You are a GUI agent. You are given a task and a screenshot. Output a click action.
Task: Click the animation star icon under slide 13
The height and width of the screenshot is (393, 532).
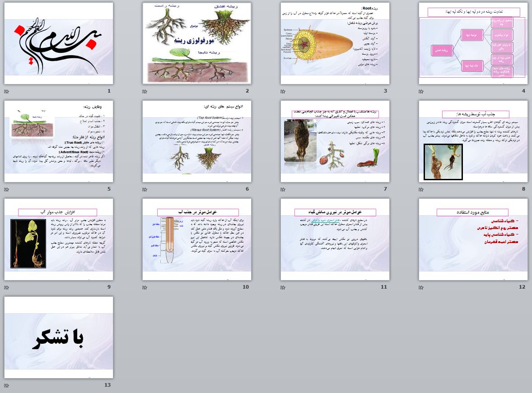(x=6, y=385)
